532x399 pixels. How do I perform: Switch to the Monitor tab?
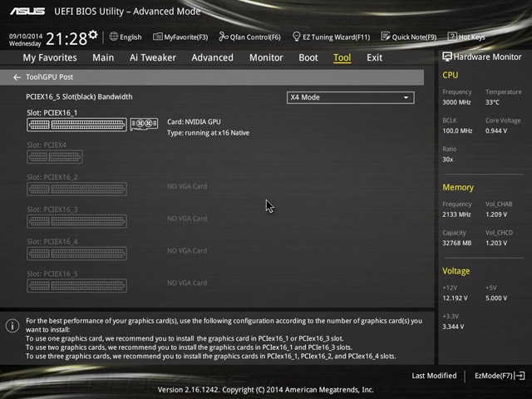(266, 57)
